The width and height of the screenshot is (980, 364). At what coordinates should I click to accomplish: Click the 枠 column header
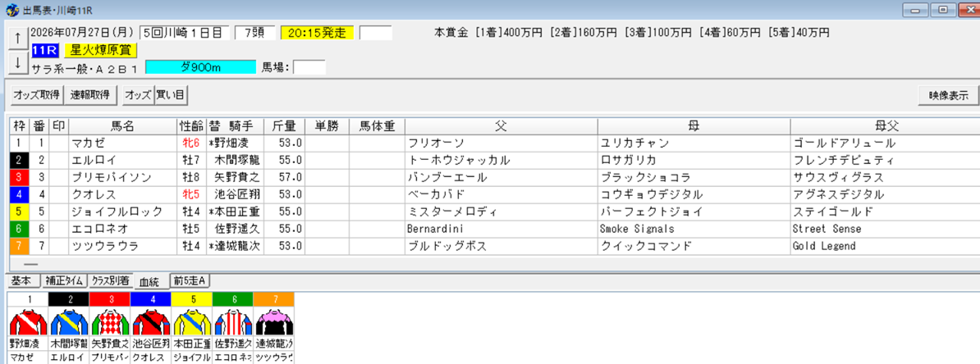20,126
